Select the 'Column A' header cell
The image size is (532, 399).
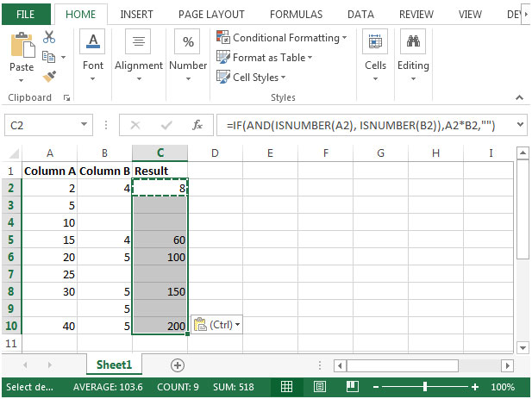click(49, 171)
